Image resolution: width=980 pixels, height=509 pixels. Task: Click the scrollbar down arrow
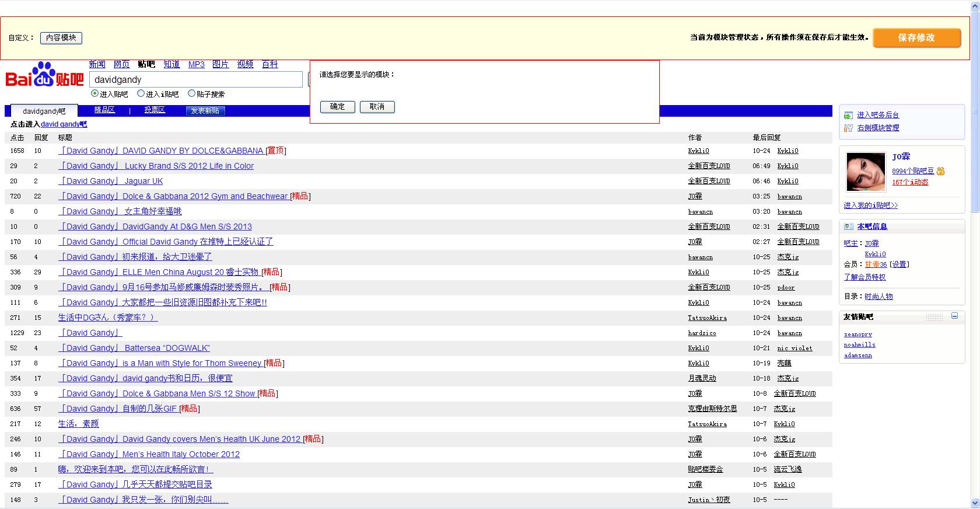(x=975, y=503)
